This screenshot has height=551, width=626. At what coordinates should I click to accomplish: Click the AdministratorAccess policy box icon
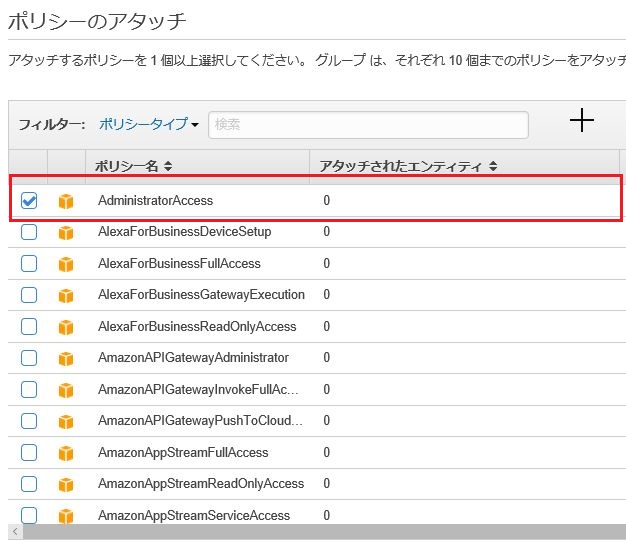(66, 201)
